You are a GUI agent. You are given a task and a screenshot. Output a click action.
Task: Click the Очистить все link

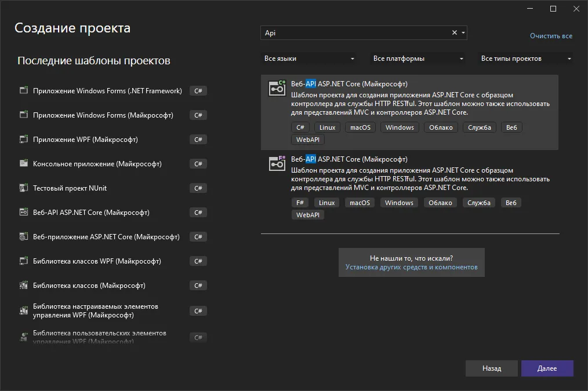pyautogui.click(x=551, y=36)
